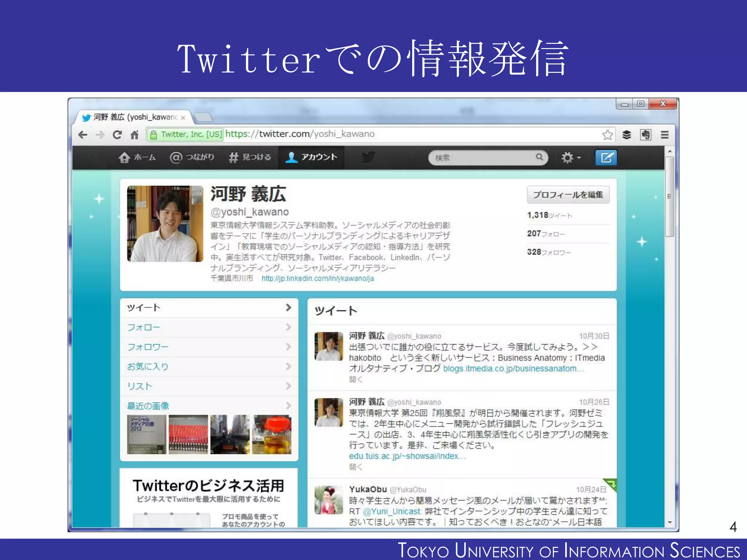This screenshot has width=747, height=560.
Task: Open the fruit jar image thumbnail
Action: click(x=272, y=434)
